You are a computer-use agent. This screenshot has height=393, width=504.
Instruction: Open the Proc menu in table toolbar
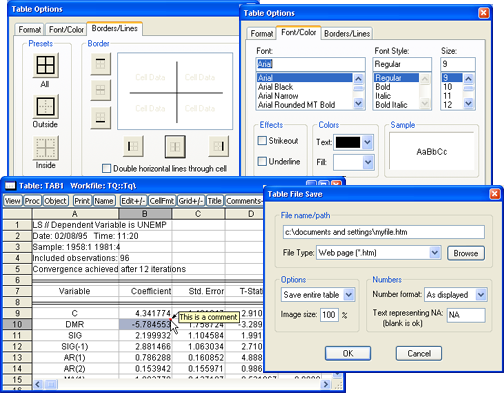tap(32, 201)
